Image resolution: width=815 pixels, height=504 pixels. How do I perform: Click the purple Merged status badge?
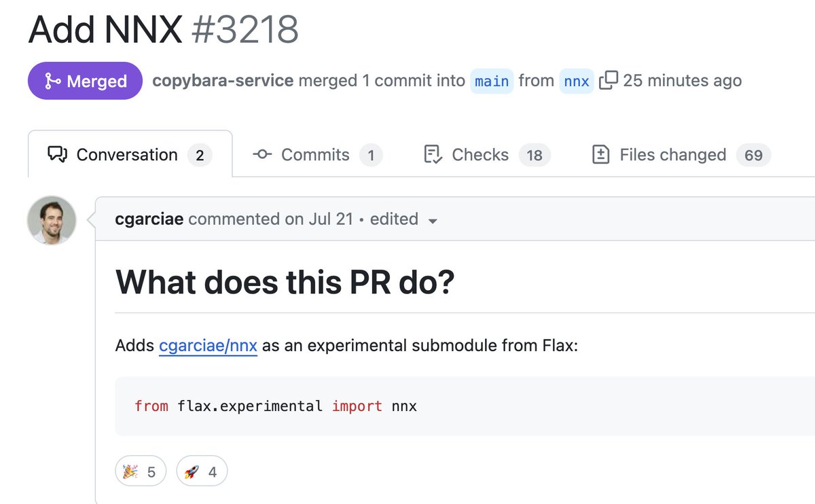(85, 81)
